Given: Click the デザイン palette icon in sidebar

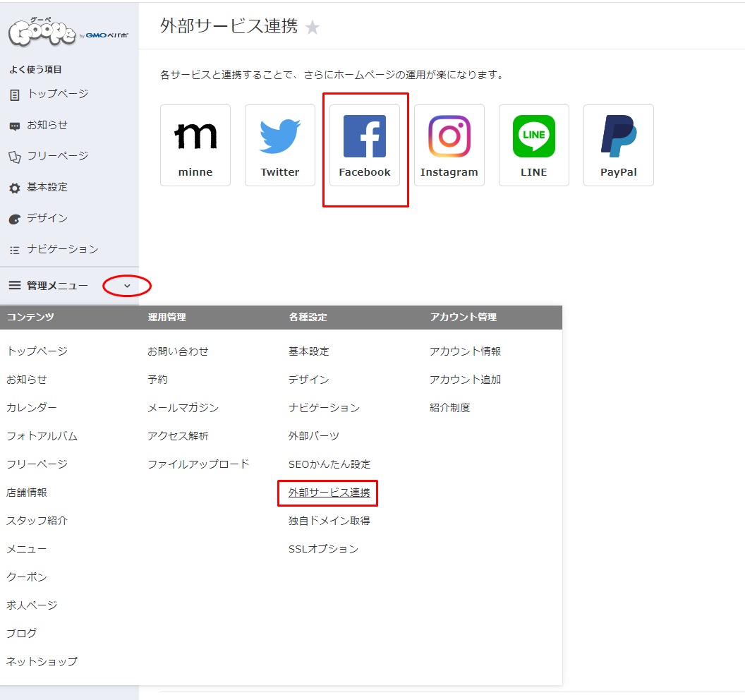Looking at the screenshot, I should click(x=15, y=219).
